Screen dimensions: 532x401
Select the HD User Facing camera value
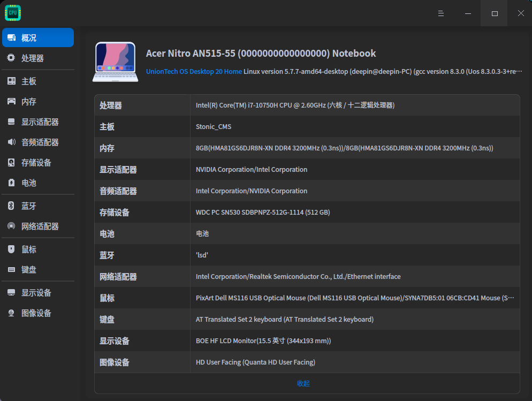[255, 361]
